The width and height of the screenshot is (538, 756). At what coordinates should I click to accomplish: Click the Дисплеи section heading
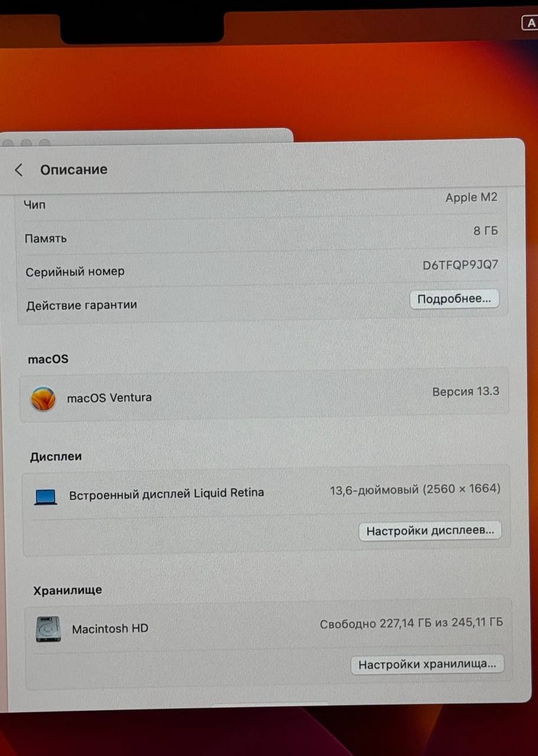coord(56,457)
